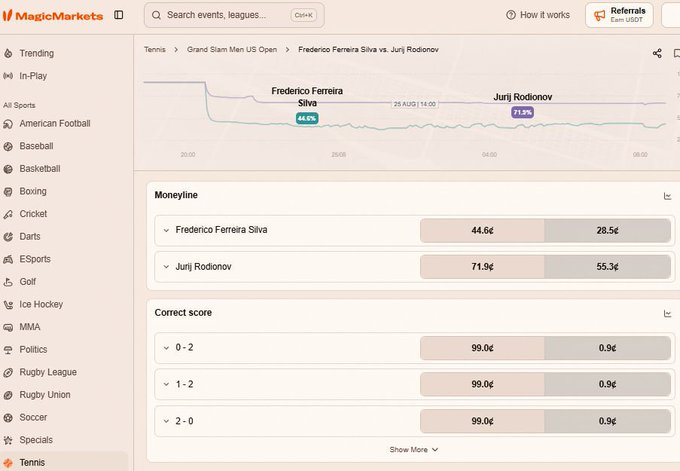Open ESports markets

click(35, 259)
